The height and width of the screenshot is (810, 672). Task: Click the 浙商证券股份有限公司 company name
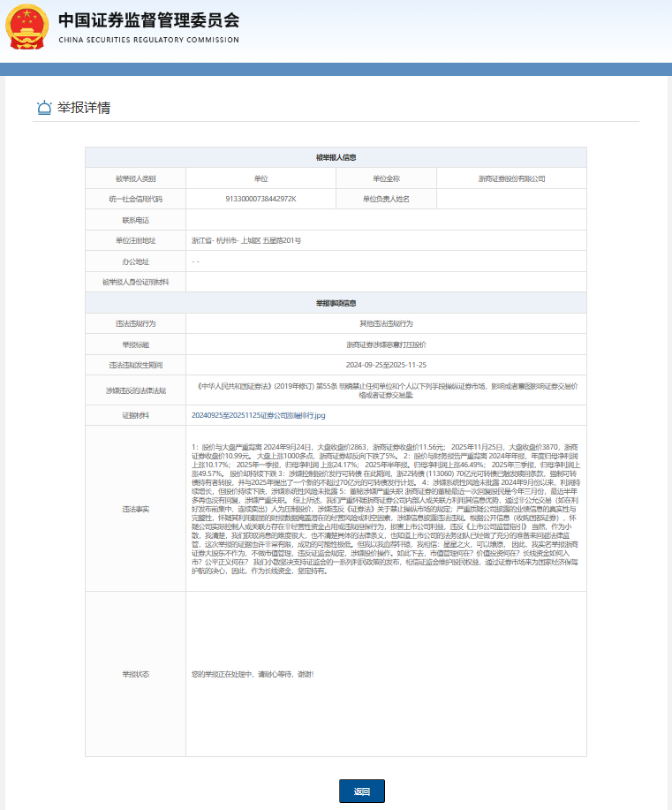coord(511,178)
